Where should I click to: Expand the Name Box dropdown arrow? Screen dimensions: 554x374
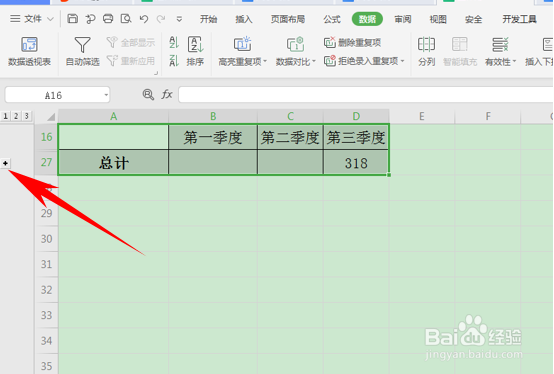106,95
